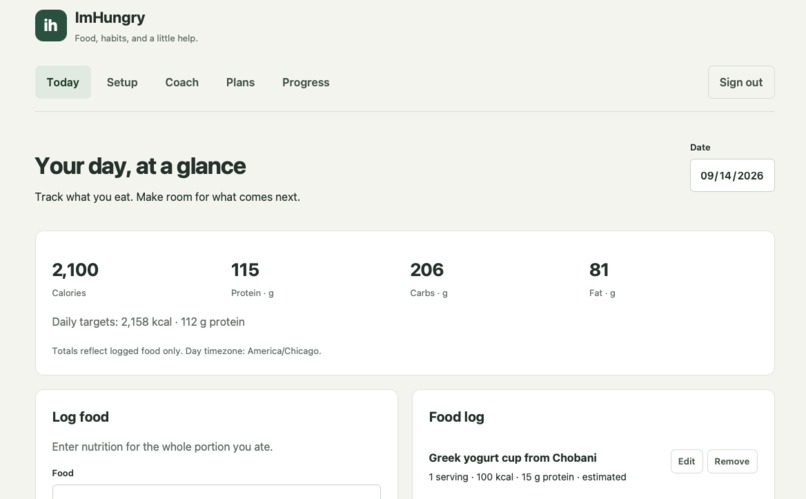Click the 81 fat total value
The width and height of the screenshot is (806, 499).
click(599, 270)
